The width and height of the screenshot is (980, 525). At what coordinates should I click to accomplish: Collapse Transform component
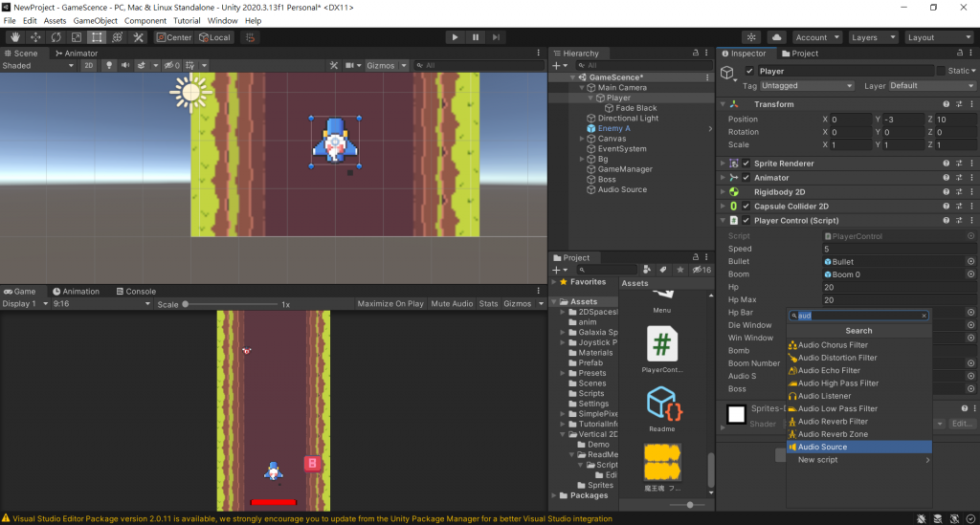click(724, 104)
